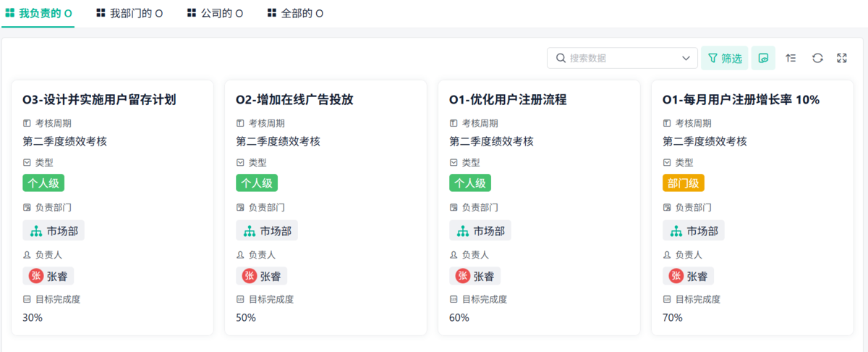
Task: Click the 市场部 org icon in O2 card
Action: (249, 231)
